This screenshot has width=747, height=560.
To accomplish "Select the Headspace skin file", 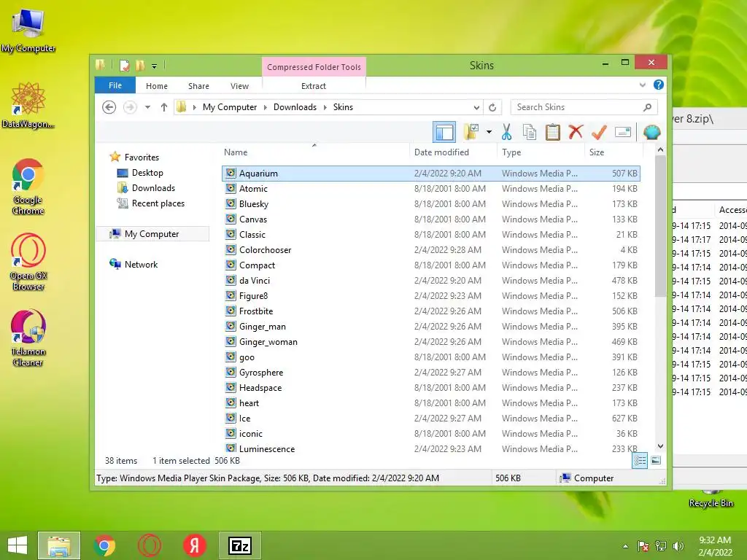I will [430, 388].
